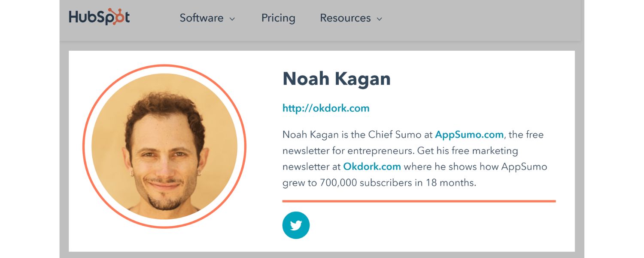
Task: Follow the Okdork.com link in the description
Action: tap(372, 166)
